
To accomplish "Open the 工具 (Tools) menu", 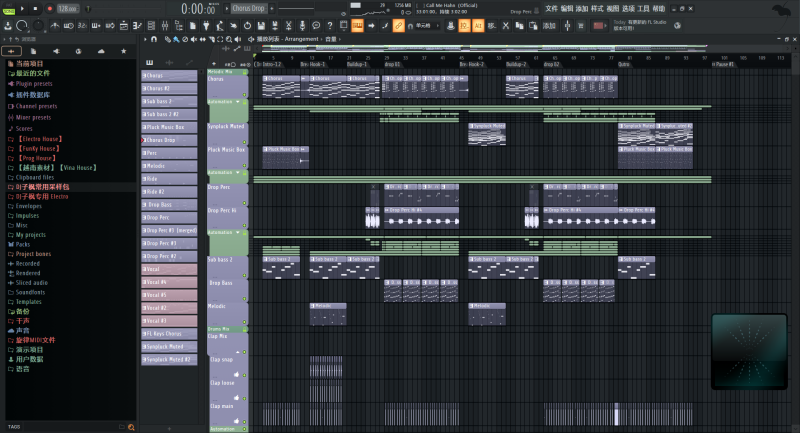I will 643,9.
